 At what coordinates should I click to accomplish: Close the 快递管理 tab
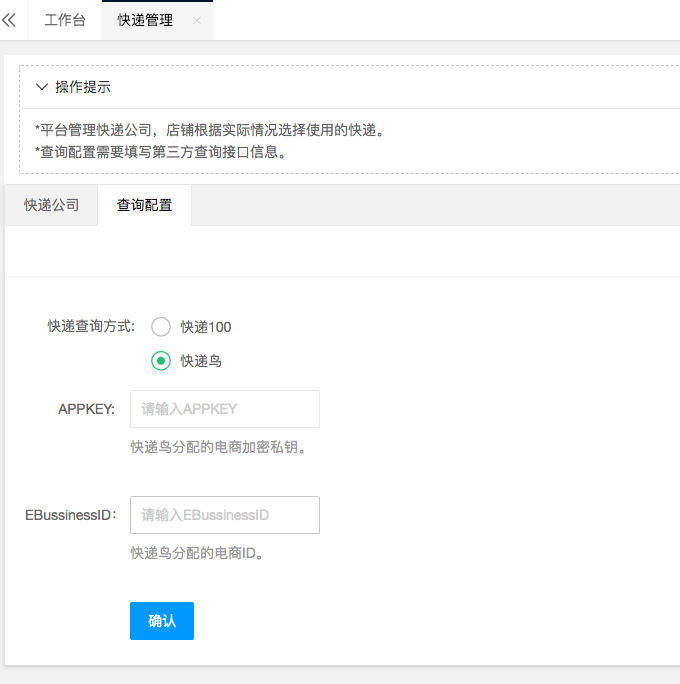[x=197, y=20]
